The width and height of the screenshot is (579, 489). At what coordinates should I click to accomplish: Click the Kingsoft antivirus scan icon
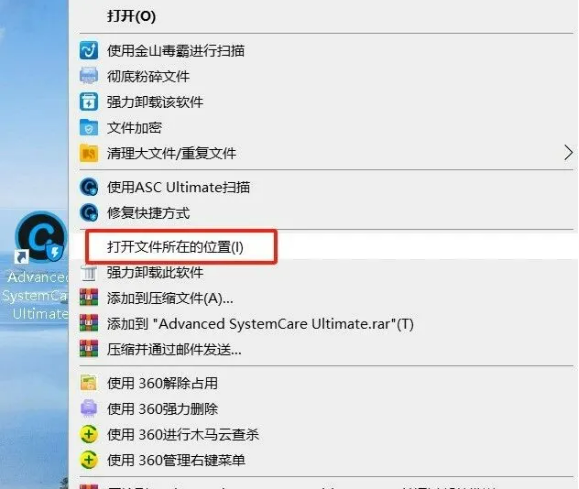[x=89, y=51]
